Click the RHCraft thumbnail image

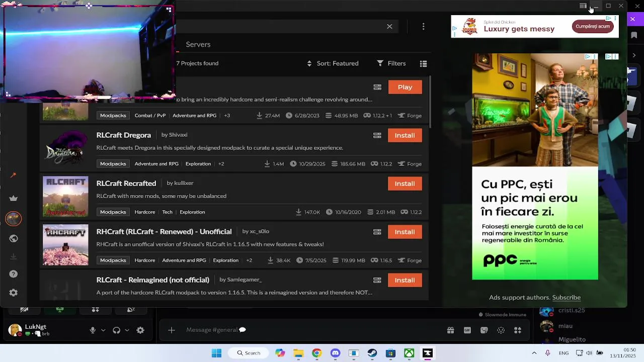click(65, 244)
